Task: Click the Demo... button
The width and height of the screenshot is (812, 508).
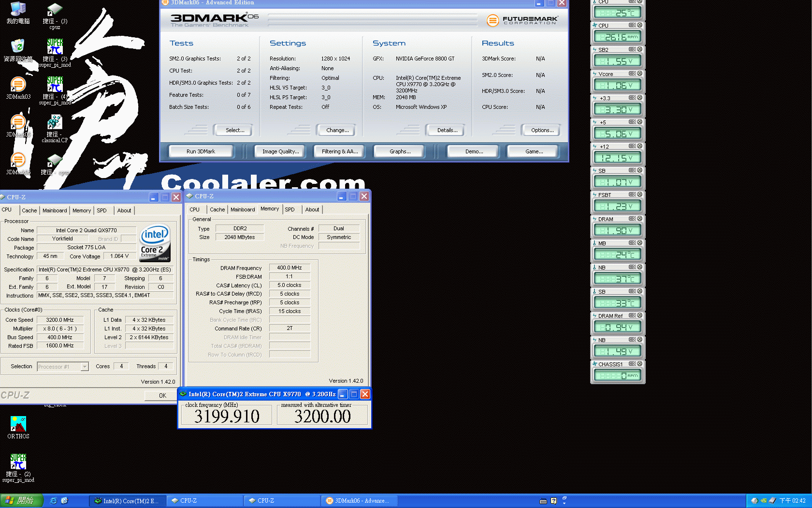Action: point(474,151)
